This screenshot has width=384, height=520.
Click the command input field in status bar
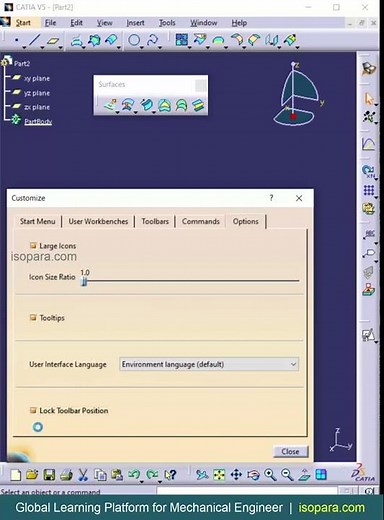(247, 491)
